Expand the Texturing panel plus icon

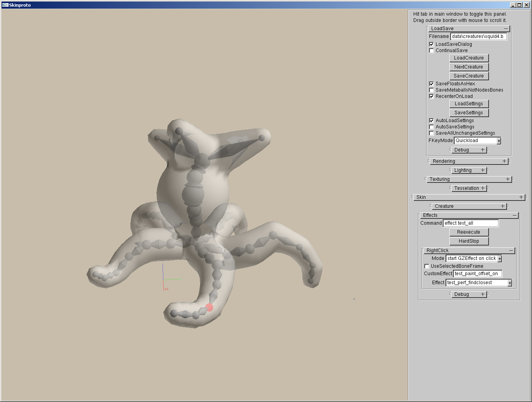(508, 179)
